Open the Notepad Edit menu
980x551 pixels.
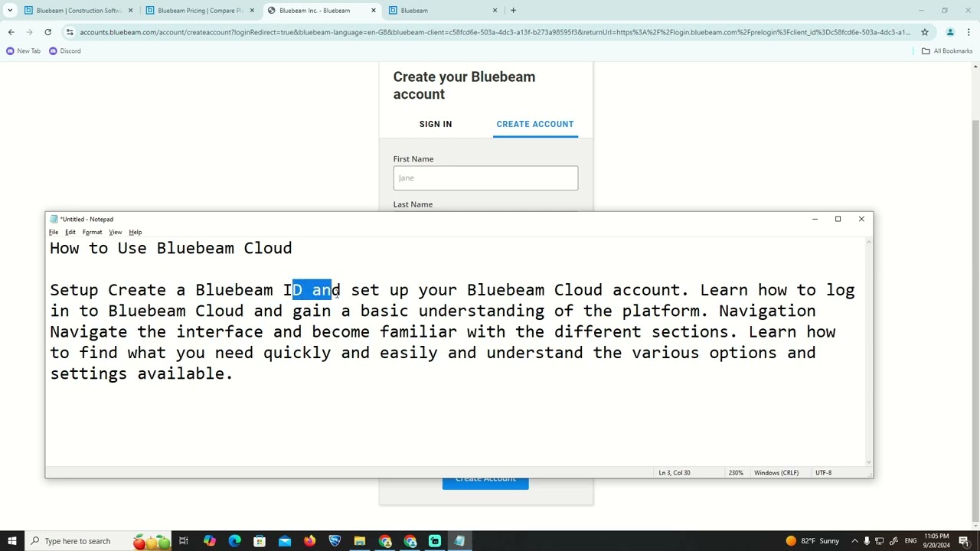point(70,232)
